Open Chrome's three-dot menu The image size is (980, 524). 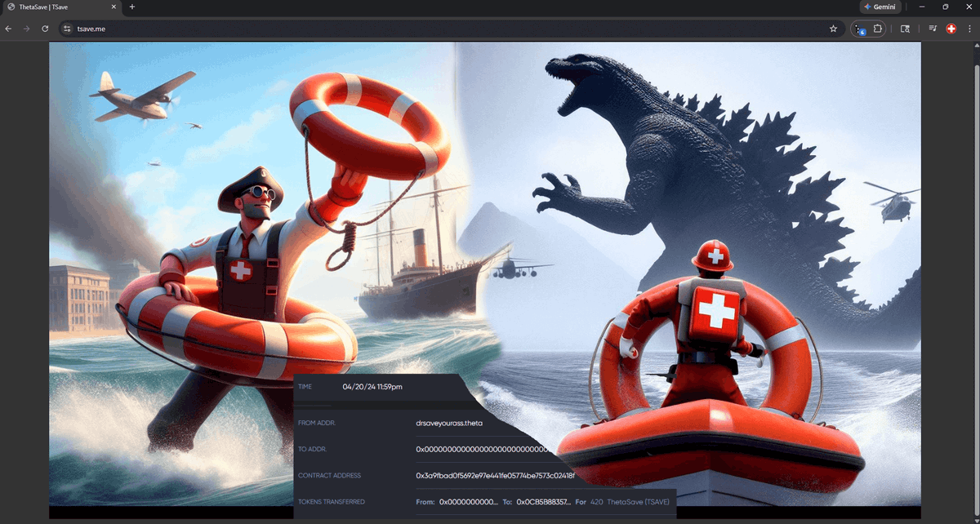969,29
